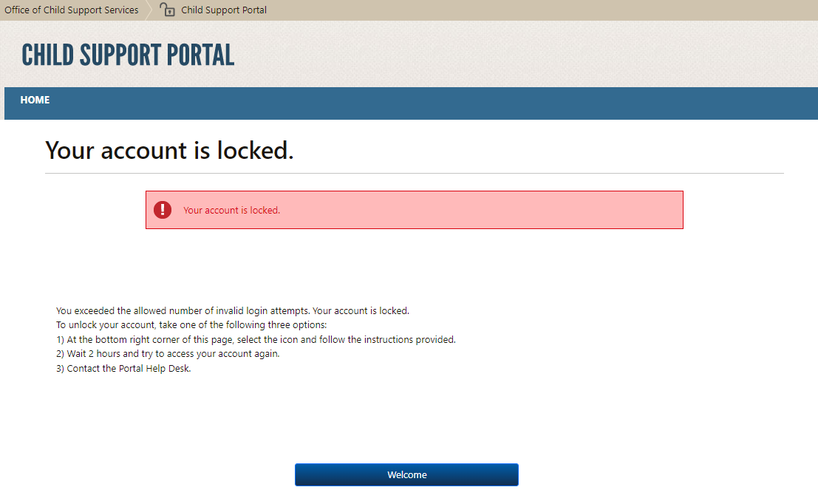Viewport: 818px width, 504px height.
Task: Click the padlock icon in breadcrumb
Action: point(168,10)
